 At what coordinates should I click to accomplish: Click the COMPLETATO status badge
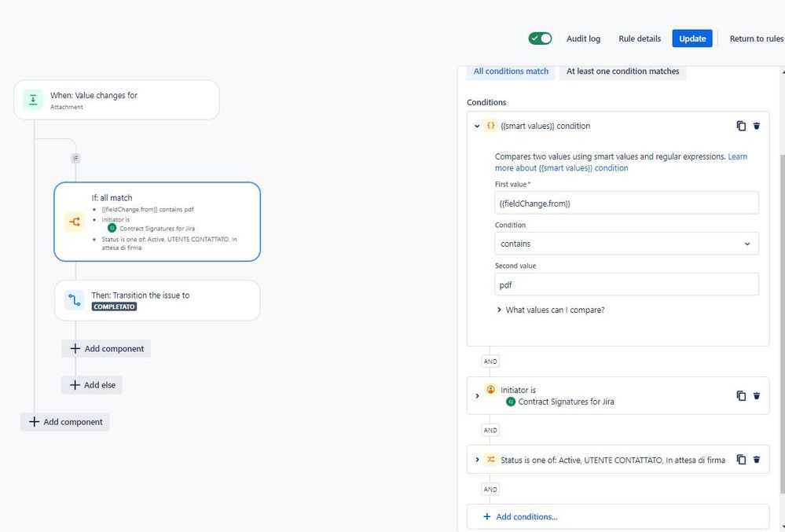[114, 306]
